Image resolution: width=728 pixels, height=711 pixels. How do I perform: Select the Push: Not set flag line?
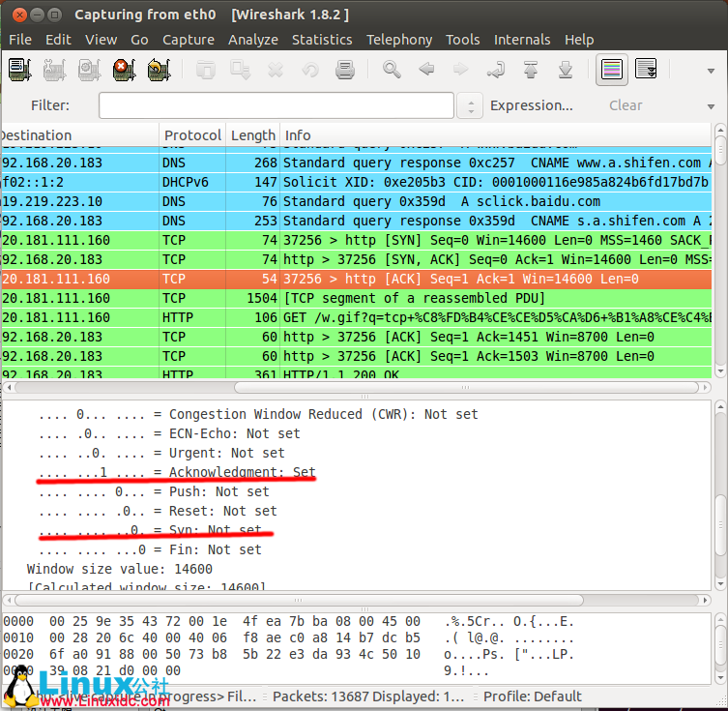[x=154, y=491]
